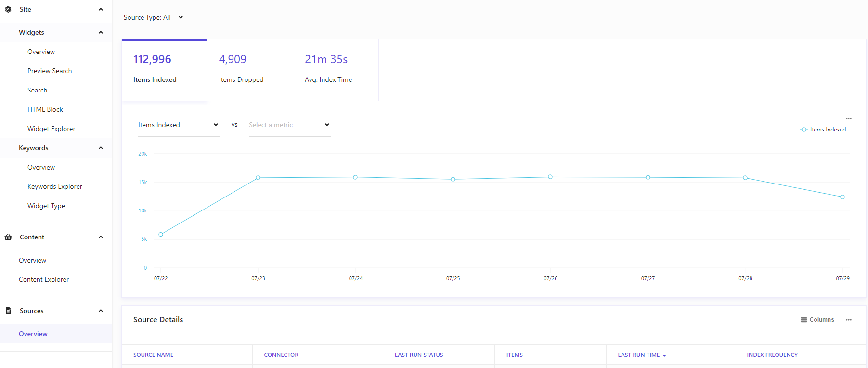Click the Columns button
Viewport: 868px width, 368px height.
coord(817,320)
